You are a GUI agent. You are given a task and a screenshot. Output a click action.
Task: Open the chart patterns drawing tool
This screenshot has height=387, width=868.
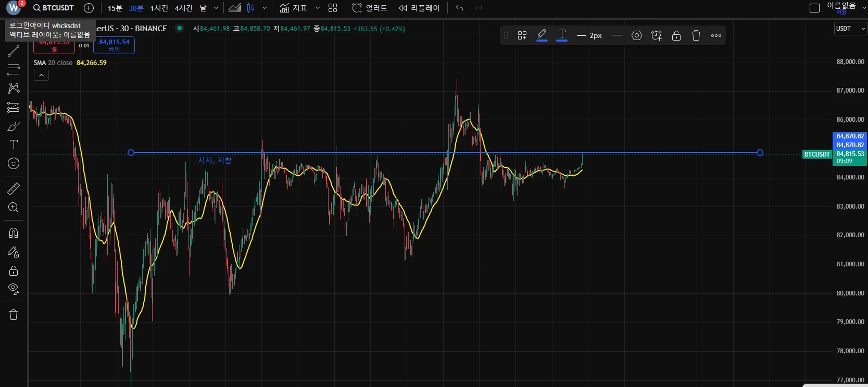click(14, 88)
